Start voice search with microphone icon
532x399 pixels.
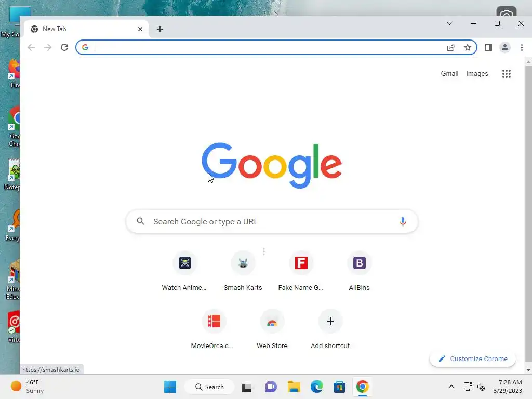point(403,221)
